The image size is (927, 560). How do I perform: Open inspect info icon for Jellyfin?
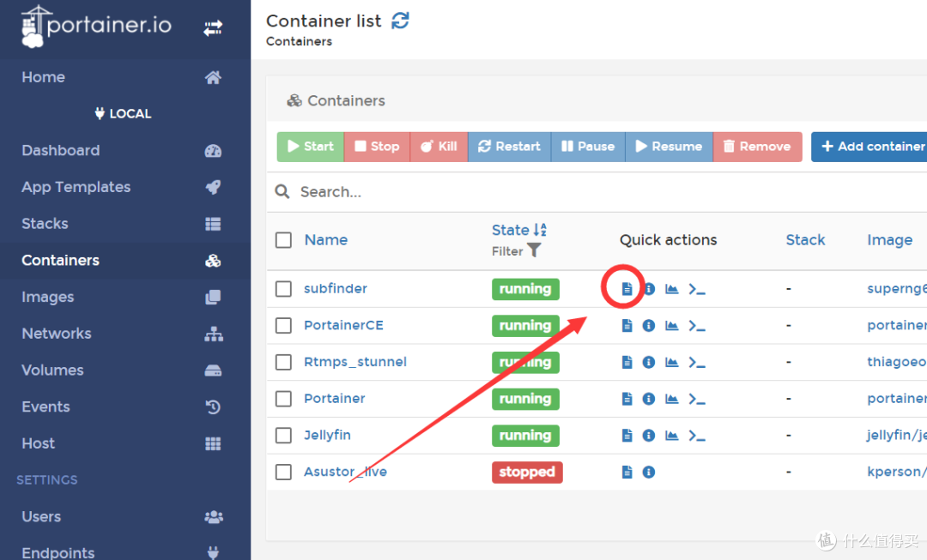[x=649, y=436]
